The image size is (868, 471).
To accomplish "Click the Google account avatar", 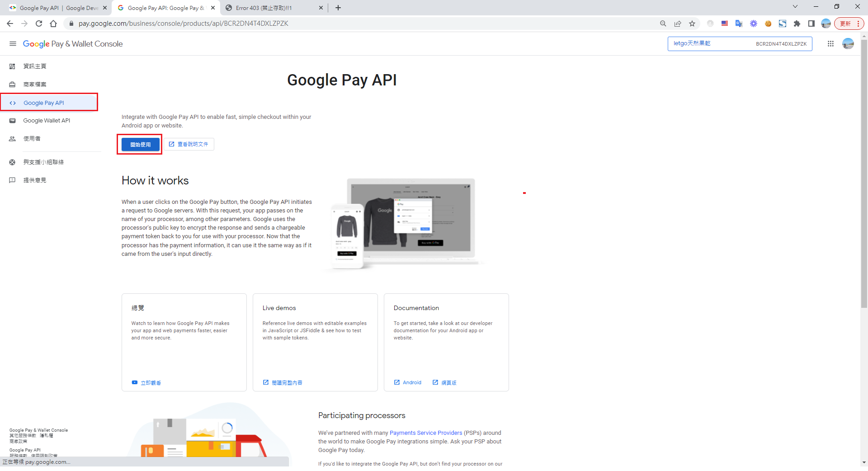I will pyautogui.click(x=848, y=44).
